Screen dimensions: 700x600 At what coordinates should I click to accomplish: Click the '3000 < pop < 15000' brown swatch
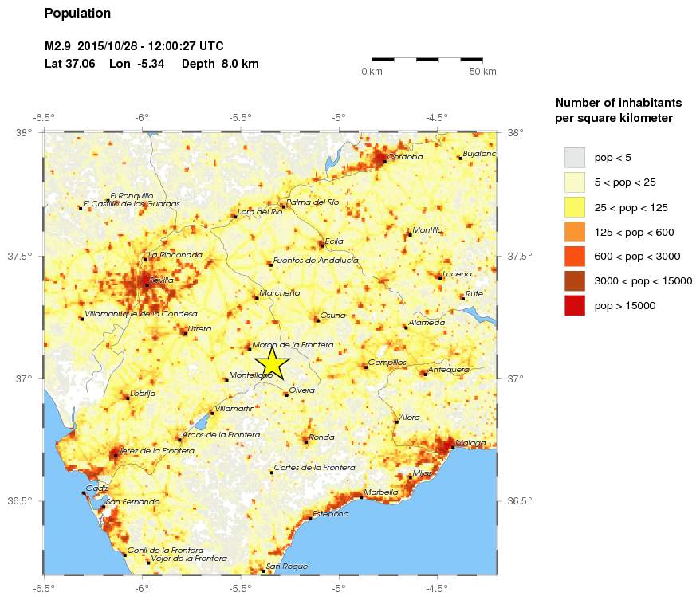tap(574, 280)
